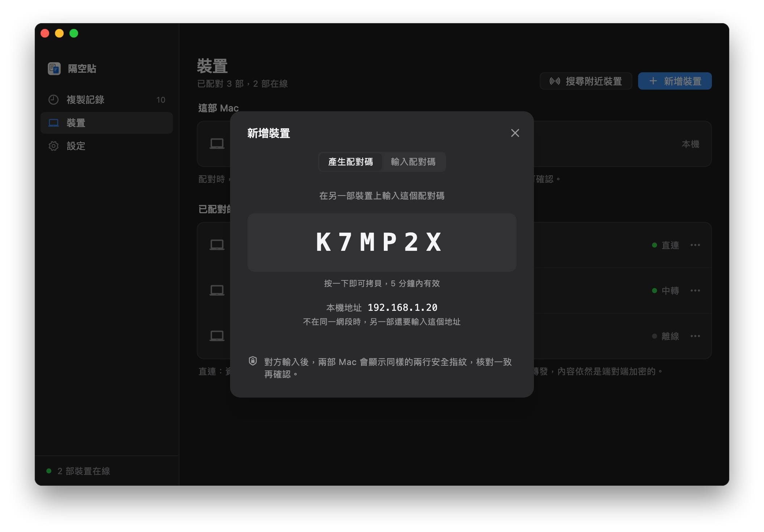Select 裝置 in the sidebar

pos(107,123)
